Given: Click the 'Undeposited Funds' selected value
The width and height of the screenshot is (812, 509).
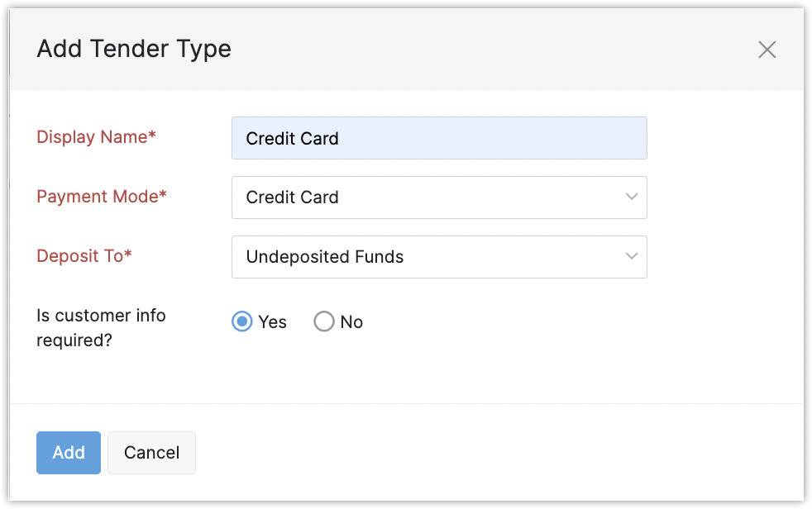Looking at the screenshot, I should pos(325,257).
